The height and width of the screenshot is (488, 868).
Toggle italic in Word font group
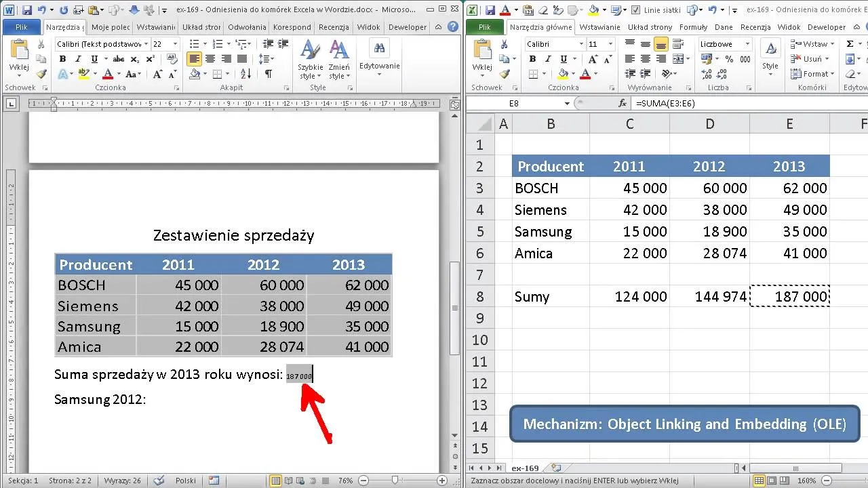tap(77, 59)
